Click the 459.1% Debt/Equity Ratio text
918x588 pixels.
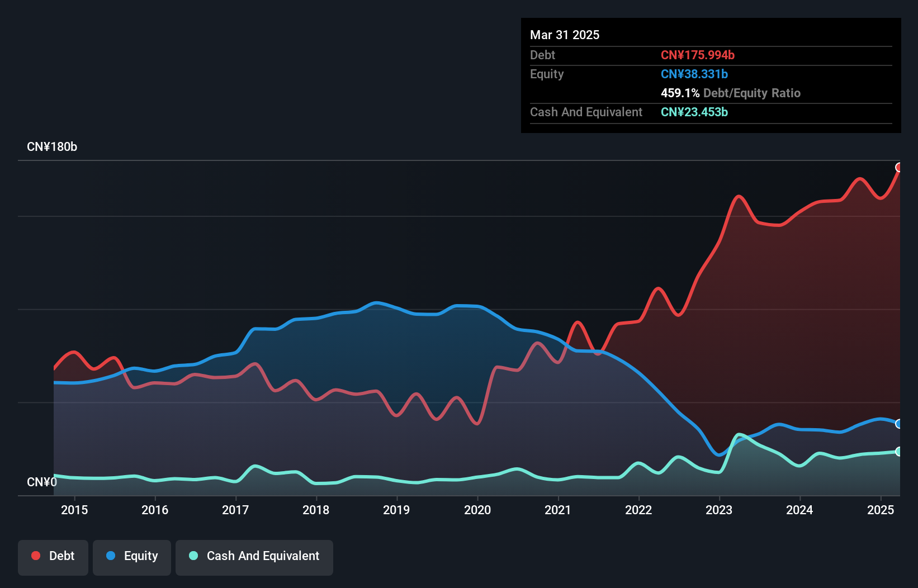tap(730, 93)
